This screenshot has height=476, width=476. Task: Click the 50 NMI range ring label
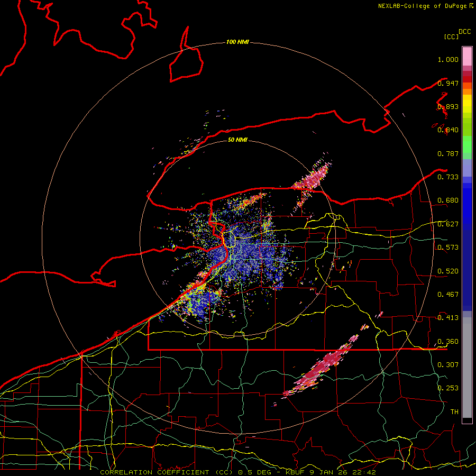coord(237,140)
